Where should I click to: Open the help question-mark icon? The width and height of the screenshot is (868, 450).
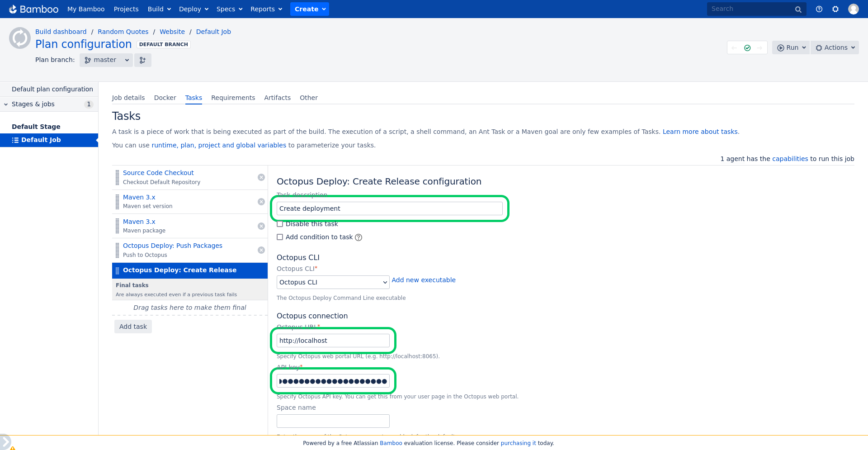(819, 9)
